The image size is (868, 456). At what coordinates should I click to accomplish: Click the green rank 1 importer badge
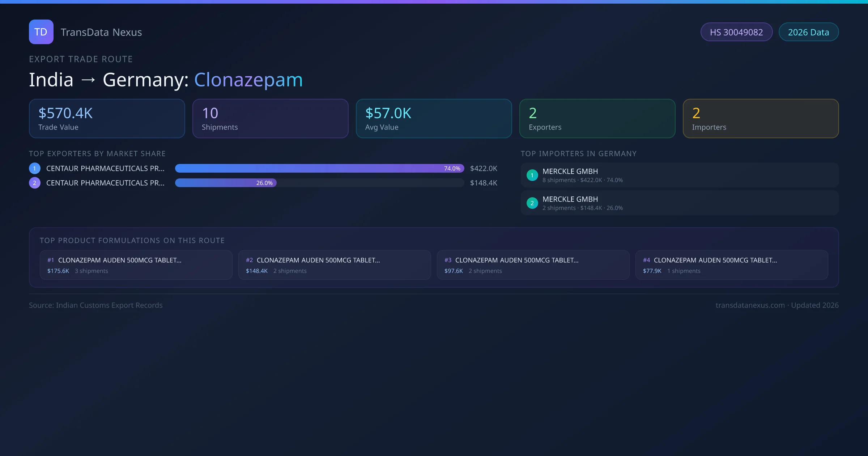(532, 175)
